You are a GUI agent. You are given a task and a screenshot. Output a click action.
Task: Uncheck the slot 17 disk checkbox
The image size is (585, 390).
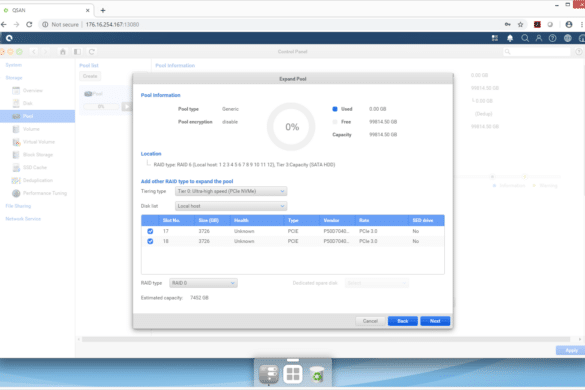tap(150, 231)
